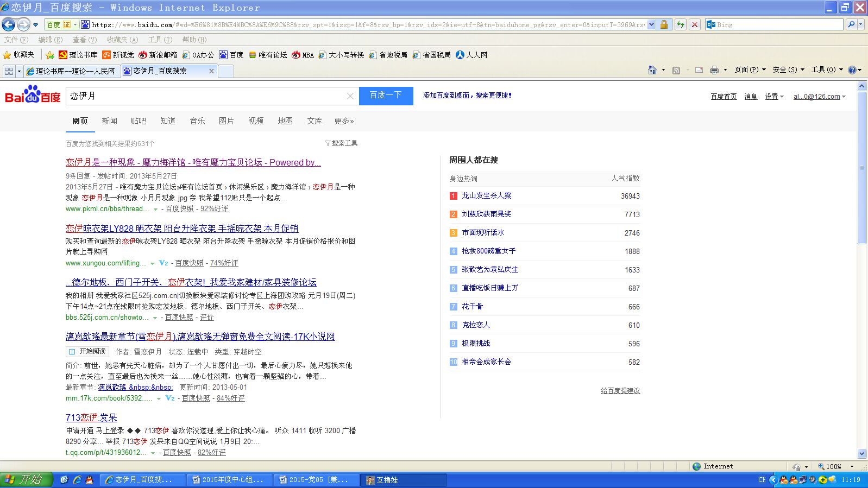Expand the 页面(P) dropdown menu
The image size is (868, 488).
tap(750, 70)
